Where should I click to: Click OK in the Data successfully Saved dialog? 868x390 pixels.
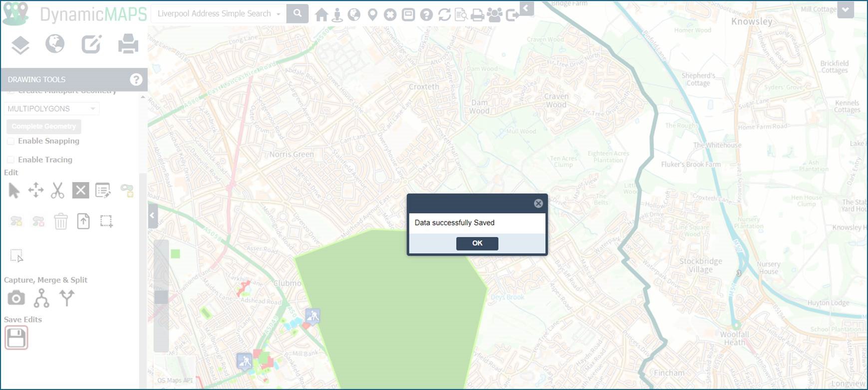tap(477, 243)
